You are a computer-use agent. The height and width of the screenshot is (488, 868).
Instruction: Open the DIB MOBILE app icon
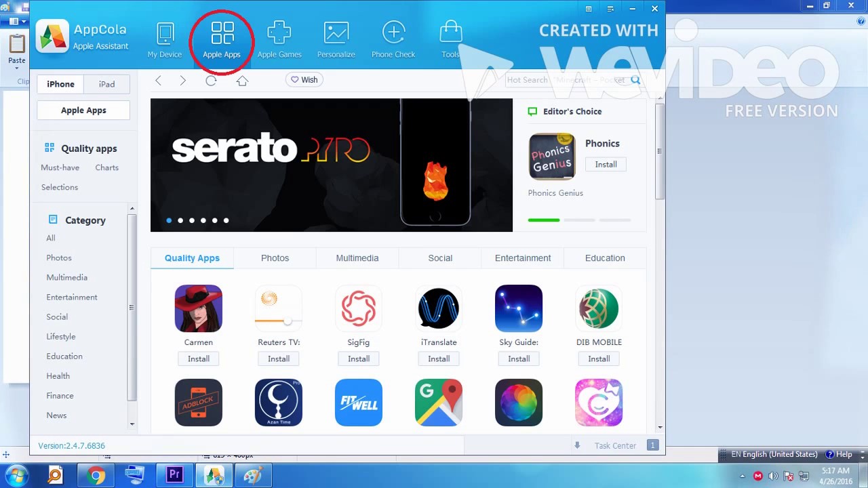tap(599, 308)
